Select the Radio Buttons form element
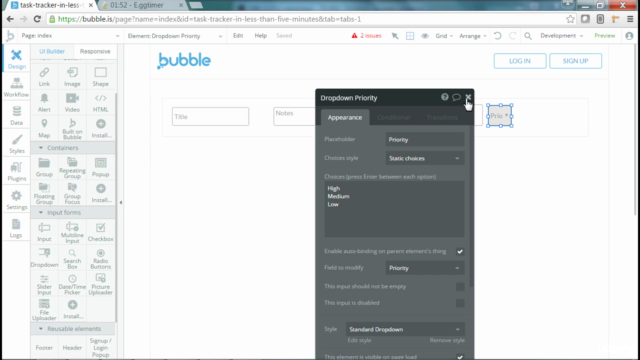The width and height of the screenshot is (640, 360). click(100, 258)
